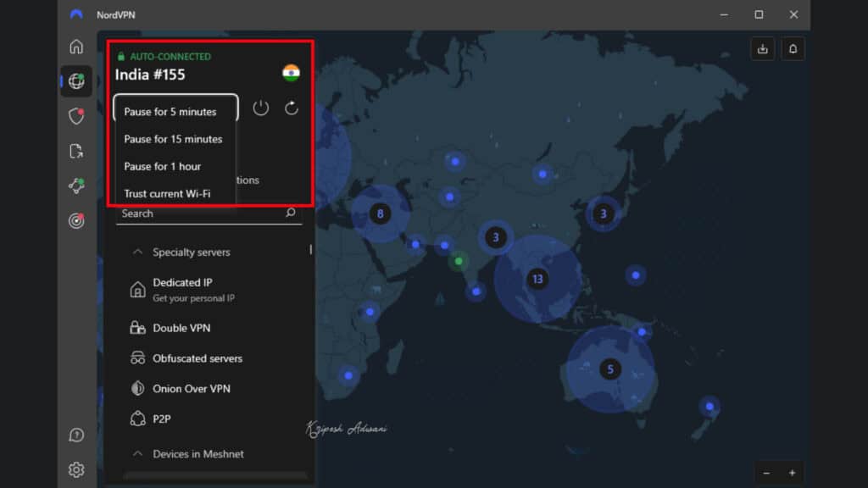Open NordVPN Threat Protection shield panel

(76, 117)
